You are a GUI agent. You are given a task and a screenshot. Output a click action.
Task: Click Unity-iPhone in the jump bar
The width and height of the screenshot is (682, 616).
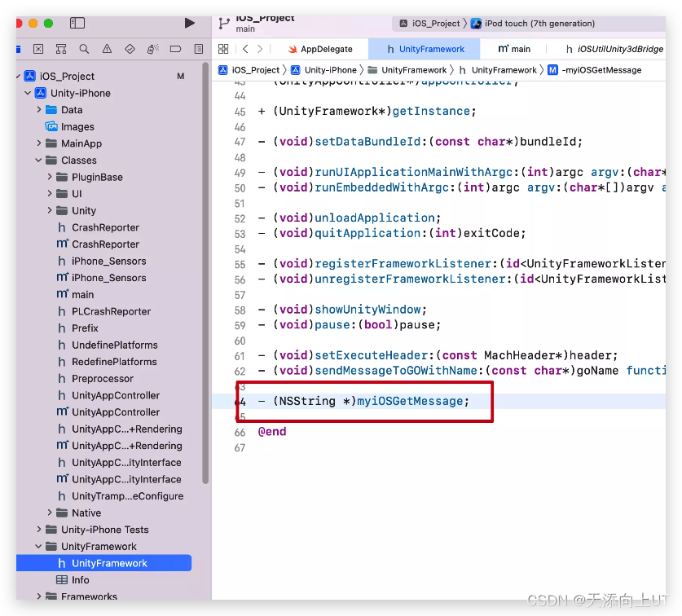pos(324,70)
